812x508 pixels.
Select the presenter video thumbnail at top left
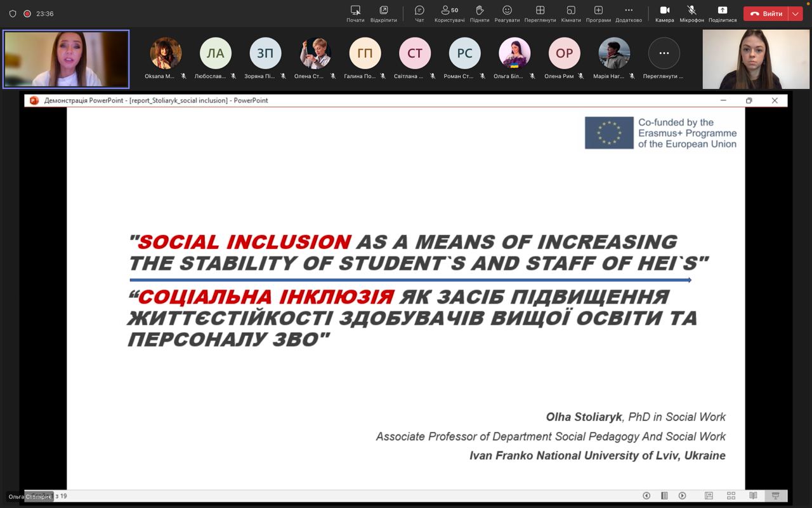pyautogui.click(x=66, y=59)
